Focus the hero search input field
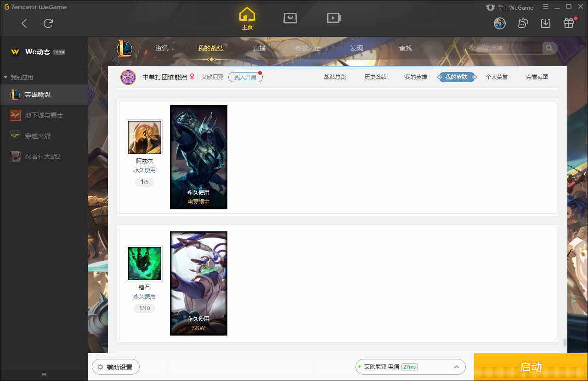This screenshot has width=588, height=381. (x=503, y=48)
